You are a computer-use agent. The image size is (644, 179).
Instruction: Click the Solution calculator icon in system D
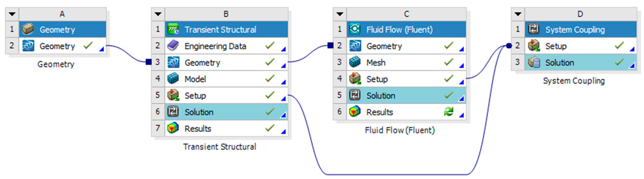point(533,62)
